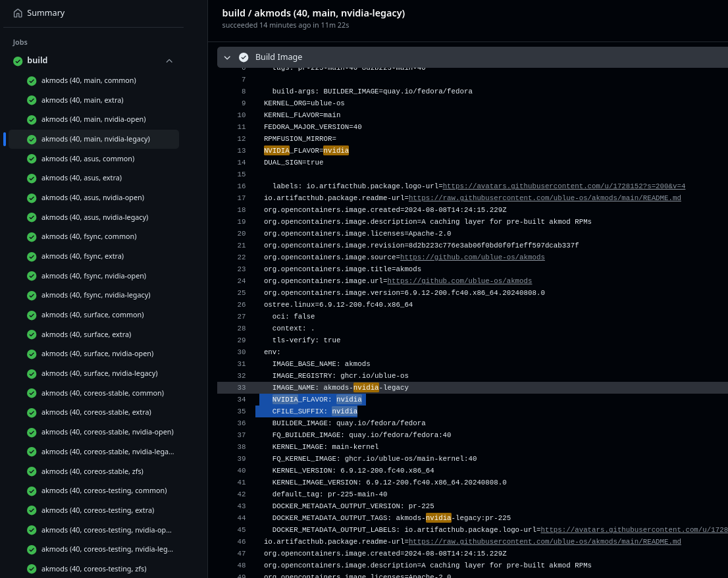Expand details for akmods (40, coreos-stable, nvidia-lega...)

click(x=107, y=452)
